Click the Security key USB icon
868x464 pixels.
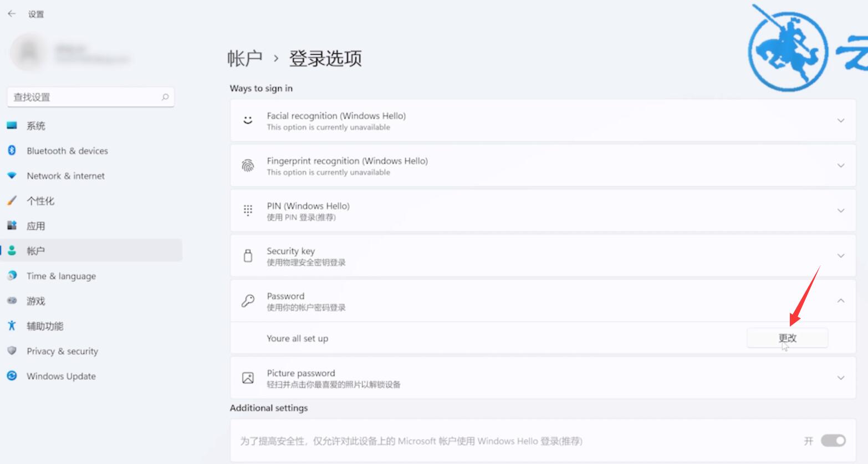(x=248, y=255)
